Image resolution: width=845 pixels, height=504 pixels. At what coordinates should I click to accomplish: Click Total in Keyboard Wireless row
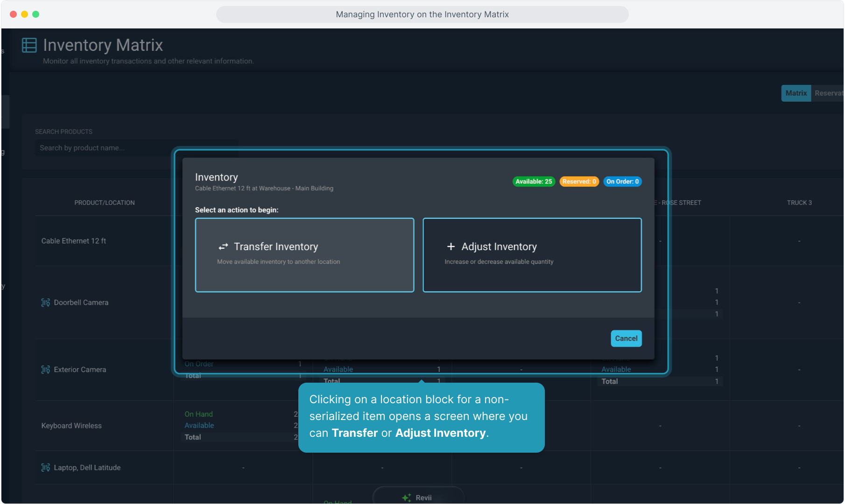click(x=193, y=437)
